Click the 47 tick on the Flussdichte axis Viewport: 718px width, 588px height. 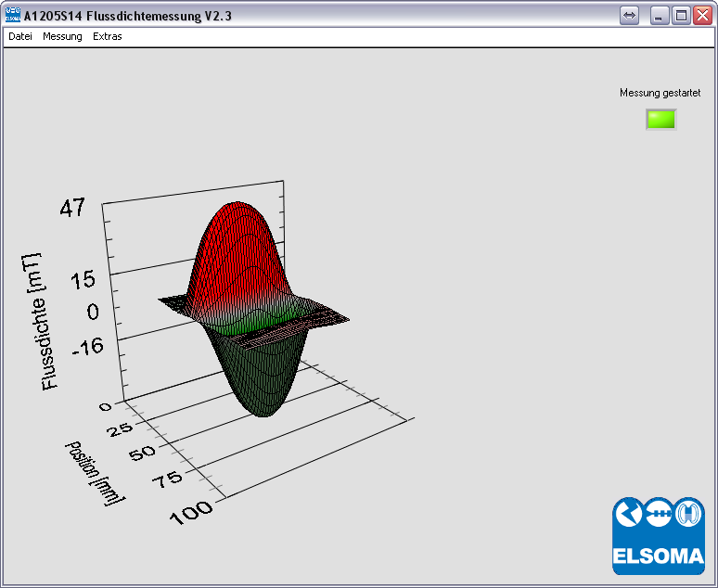tap(72, 209)
